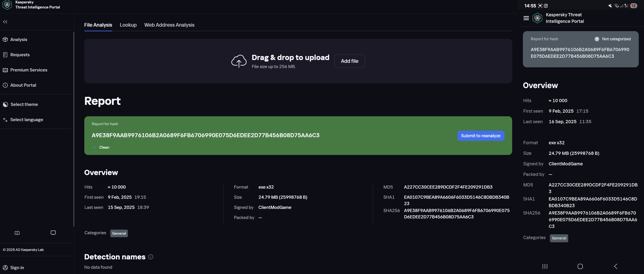644x274 pixels.
Task: Open Premium Services in sidebar
Action: pos(29,70)
